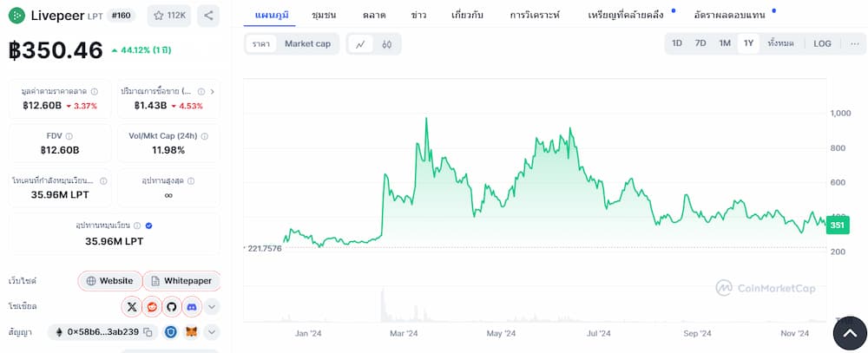Open the GitHub social link
This screenshot has width=868, height=353.
point(172,306)
